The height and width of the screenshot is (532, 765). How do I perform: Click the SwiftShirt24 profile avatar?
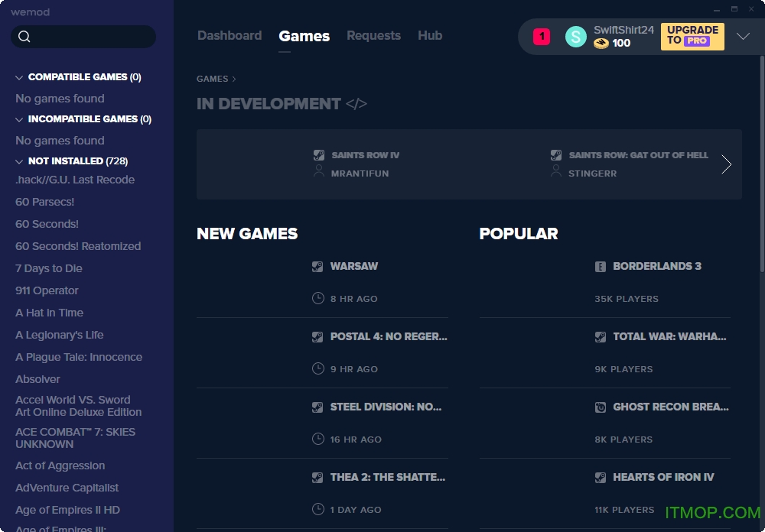coord(575,37)
